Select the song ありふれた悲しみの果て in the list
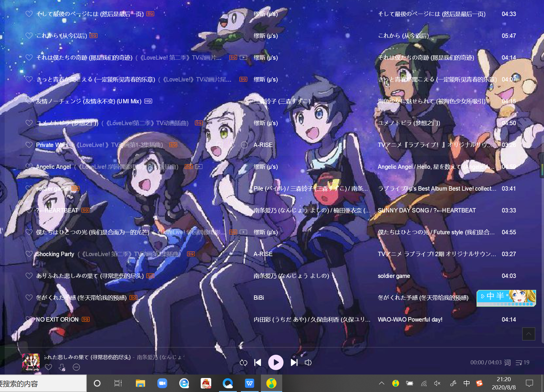The width and height of the screenshot is (544, 392). [x=90, y=276]
